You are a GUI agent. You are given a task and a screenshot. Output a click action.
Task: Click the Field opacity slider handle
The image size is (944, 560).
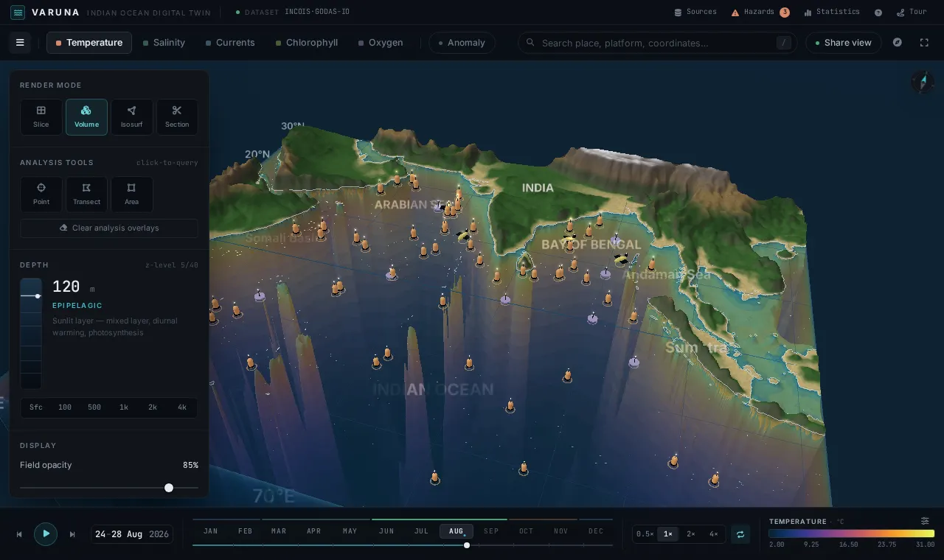169,488
